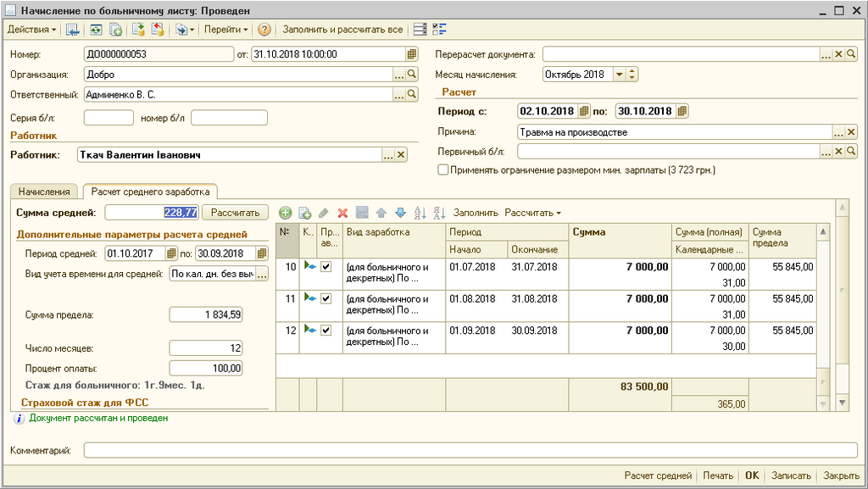
Task: Open calendar picker for document date
Action: [x=412, y=54]
